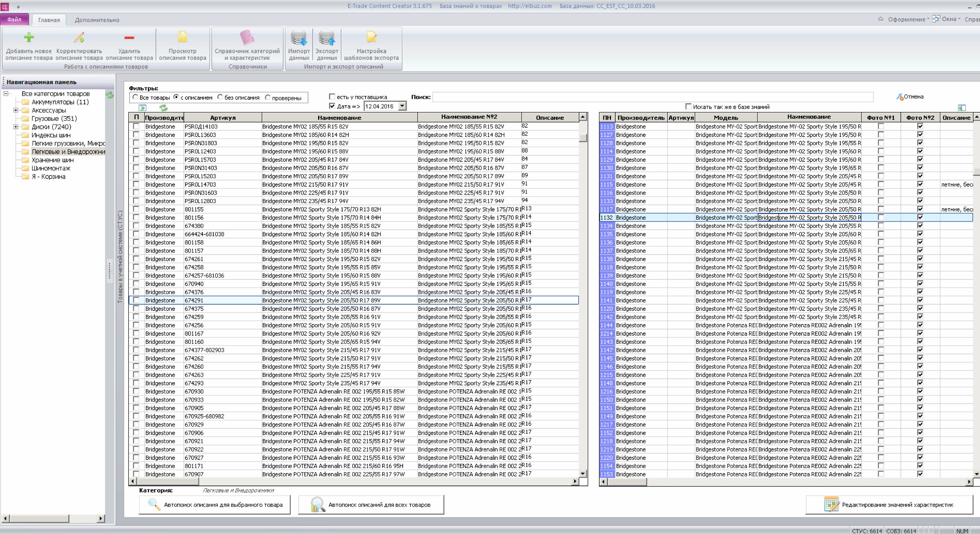
Task: Open export template settings icon
Action: pos(371,37)
